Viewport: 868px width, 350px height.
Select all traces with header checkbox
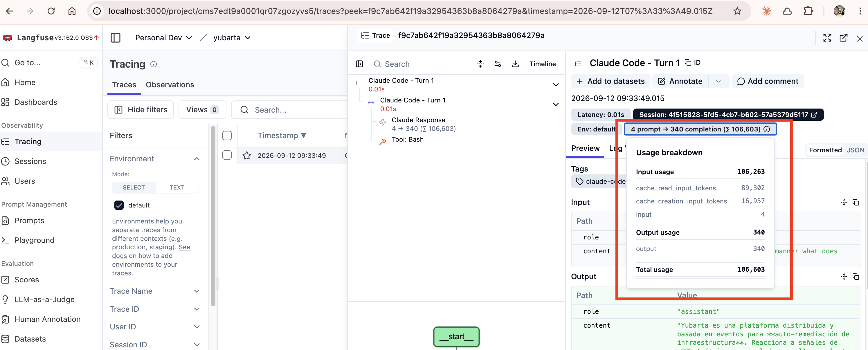(227, 136)
